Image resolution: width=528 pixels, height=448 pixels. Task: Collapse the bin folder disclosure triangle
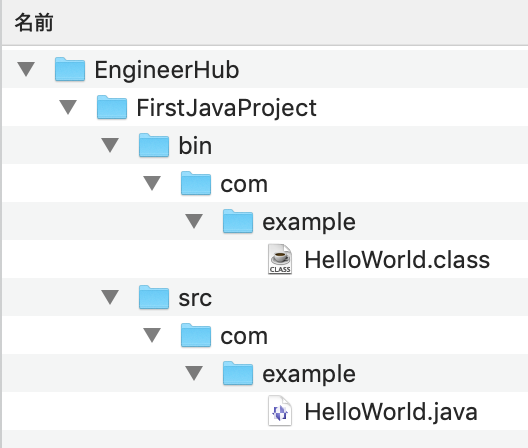tap(110, 145)
